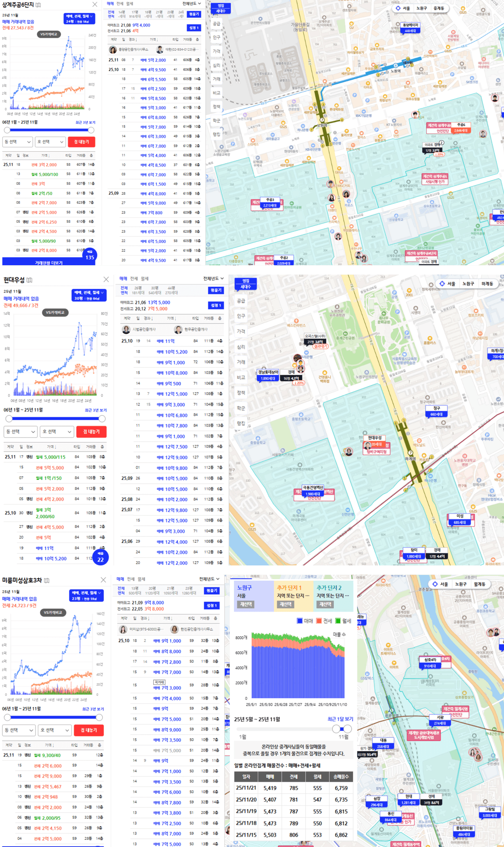This screenshot has height=847, width=504.
Task: Toggle the green 월세 legend in 매물 수 chart
Action: (x=343, y=621)
